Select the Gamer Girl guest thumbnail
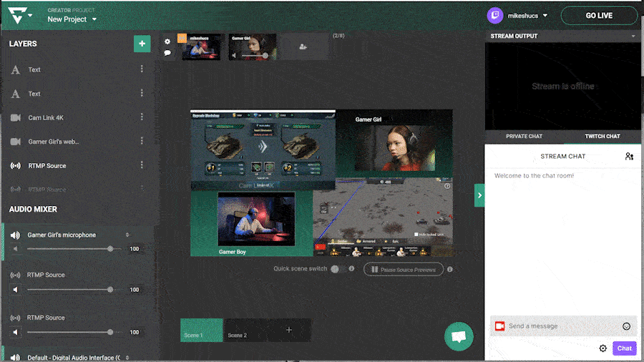The height and width of the screenshot is (362, 644). click(253, 47)
